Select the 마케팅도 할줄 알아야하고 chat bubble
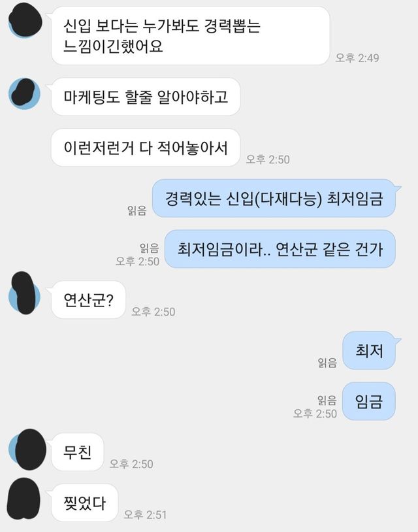 [x=146, y=97]
